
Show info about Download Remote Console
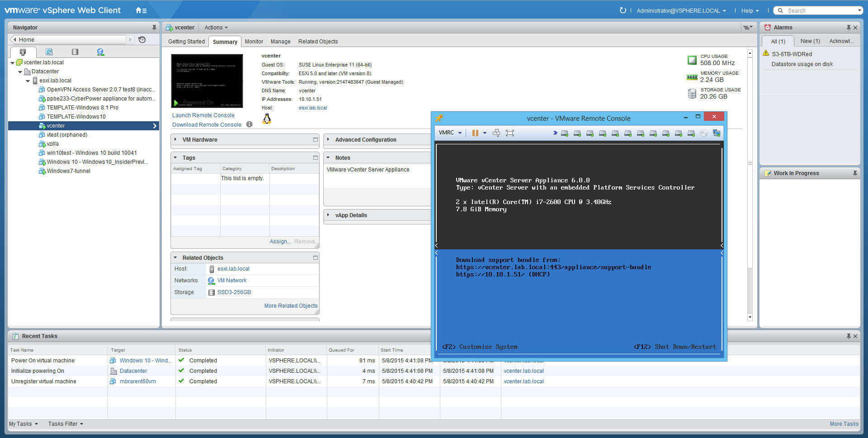click(x=249, y=124)
